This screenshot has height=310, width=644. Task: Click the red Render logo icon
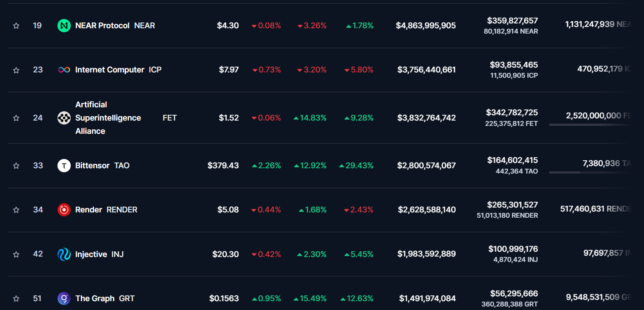pyautogui.click(x=64, y=210)
